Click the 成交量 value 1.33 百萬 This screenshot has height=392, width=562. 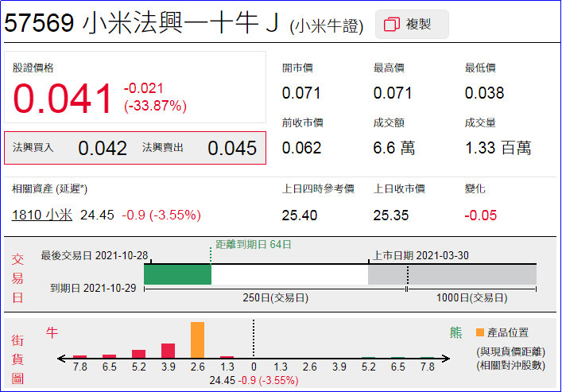pyautogui.click(x=498, y=148)
